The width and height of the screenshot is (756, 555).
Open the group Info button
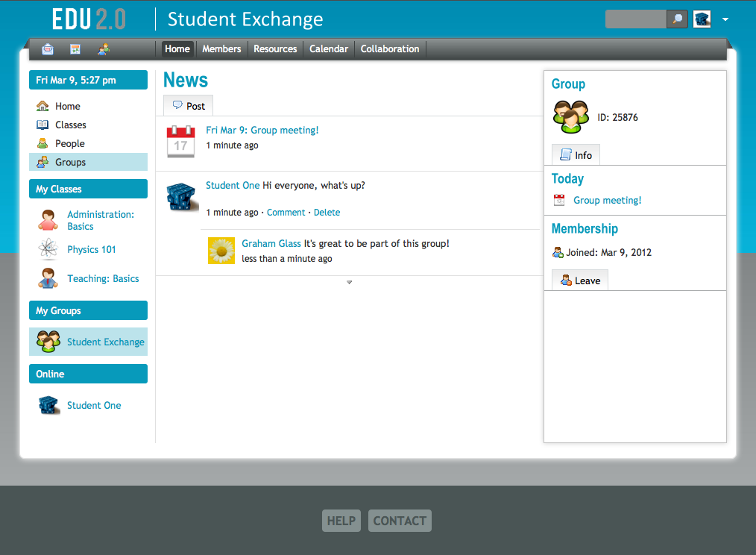tap(576, 155)
